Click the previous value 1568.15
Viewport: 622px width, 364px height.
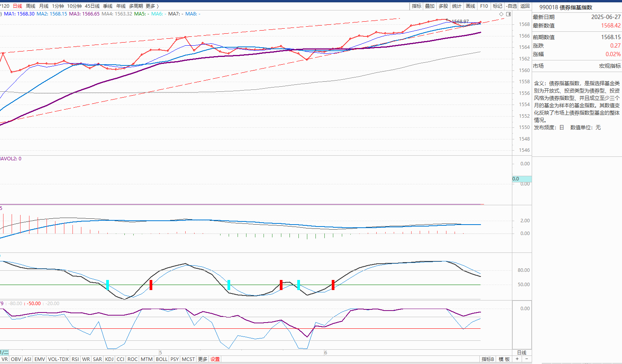tap(611, 37)
